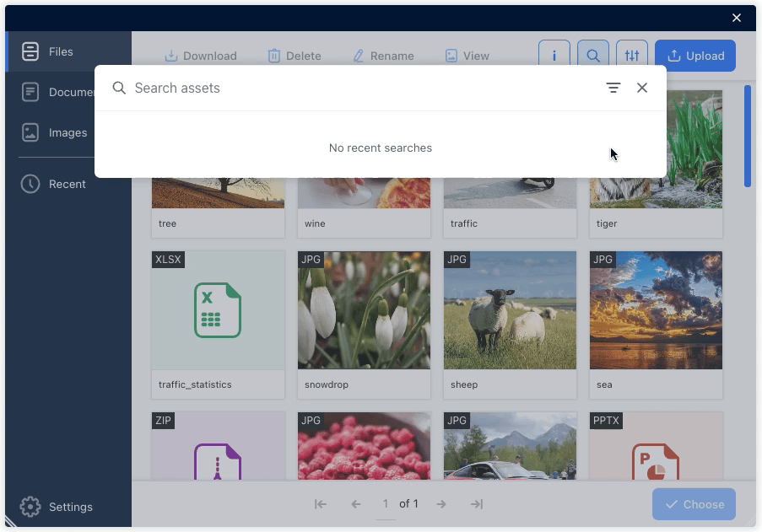Viewport: 762px width, 532px height.
Task: Click the No recent searches text
Action: (x=381, y=148)
